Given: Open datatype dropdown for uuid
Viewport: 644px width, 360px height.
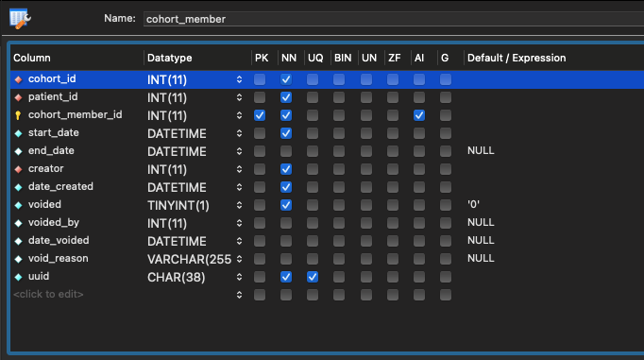Looking at the screenshot, I should pyautogui.click(x=239, y=277).
